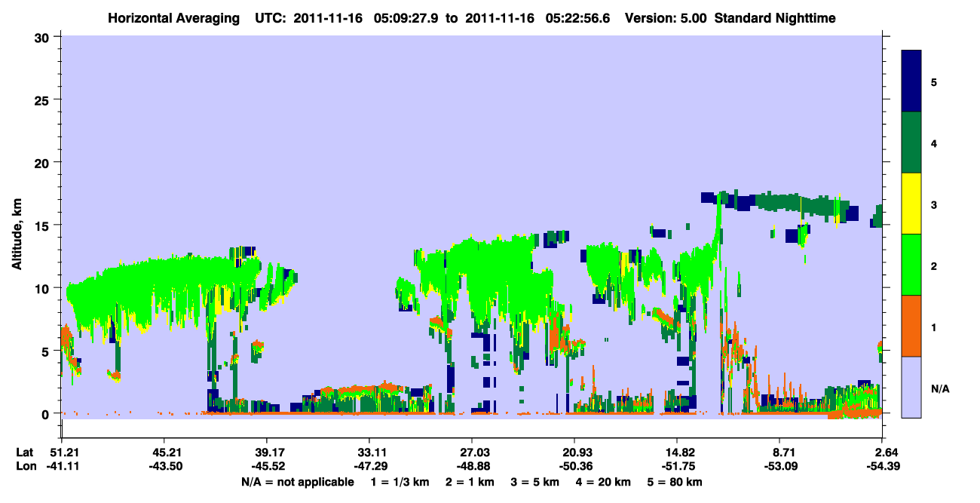
Task: Click longitude value -51.75
Action: (x=678, y=466)
